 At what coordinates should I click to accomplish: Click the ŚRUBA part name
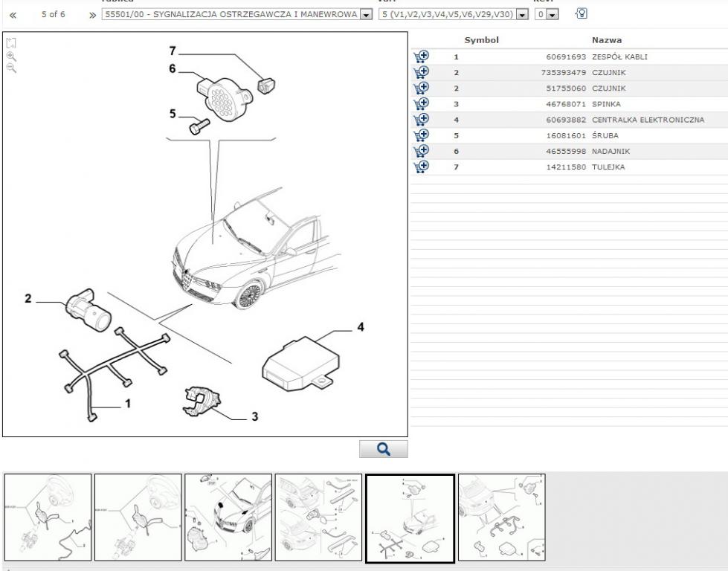coord(605,135)
